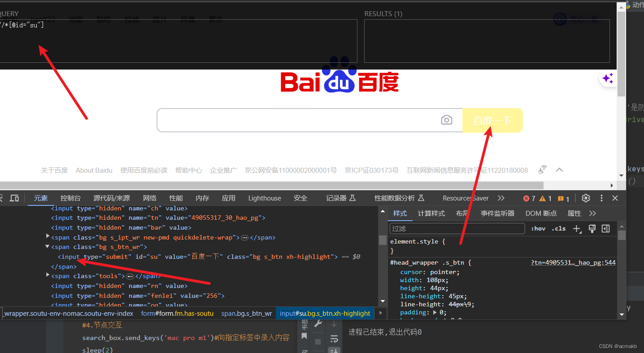Collapse the Baidu footer up chevron
This screenshot has width=644, height=353.
coord(559,170)
